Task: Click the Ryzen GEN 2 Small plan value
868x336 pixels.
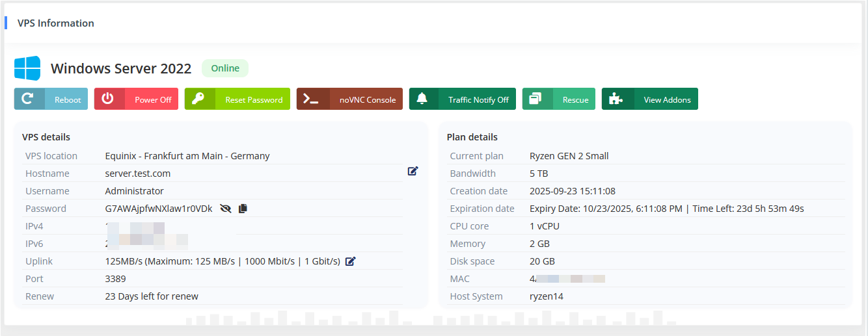Action: (x=569, y=156)
